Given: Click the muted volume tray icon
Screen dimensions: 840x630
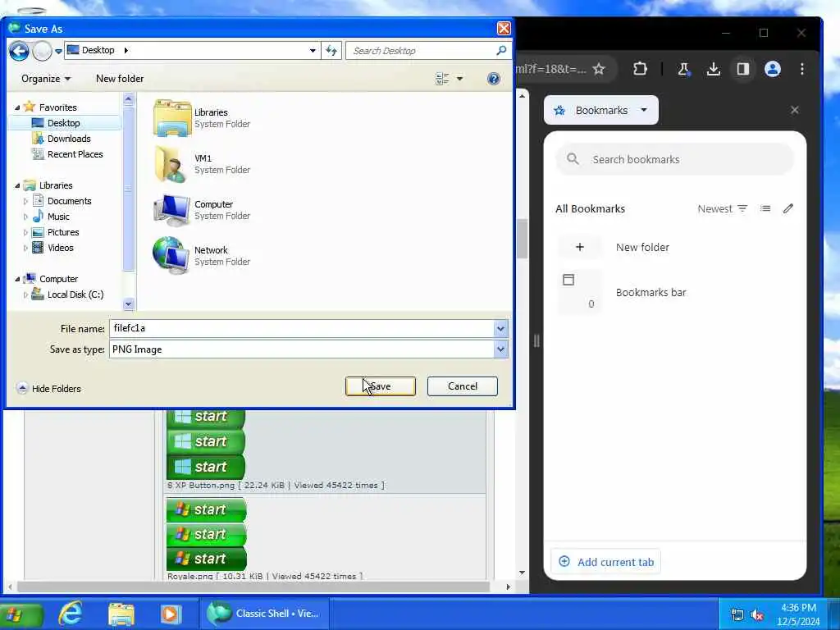Looking at the screenshot, I should (x=757, y=615).
